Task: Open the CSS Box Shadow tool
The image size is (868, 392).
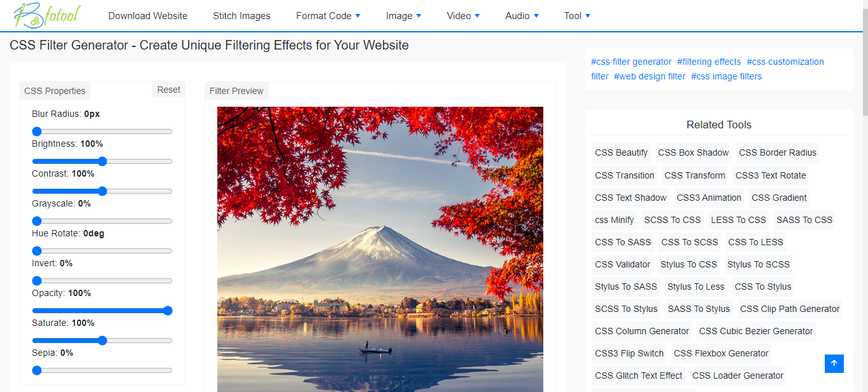Action: (x=693, y=152)
